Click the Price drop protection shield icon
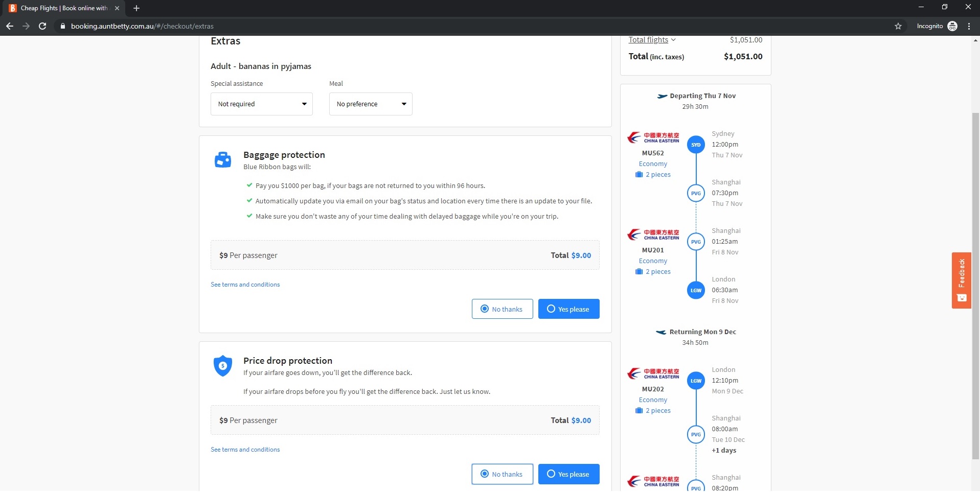This screenshot has width=980, height=492. 223,366
